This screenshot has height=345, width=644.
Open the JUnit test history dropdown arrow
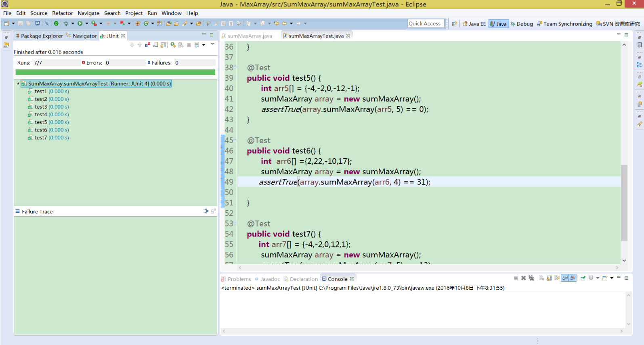[x=203, y=45]
